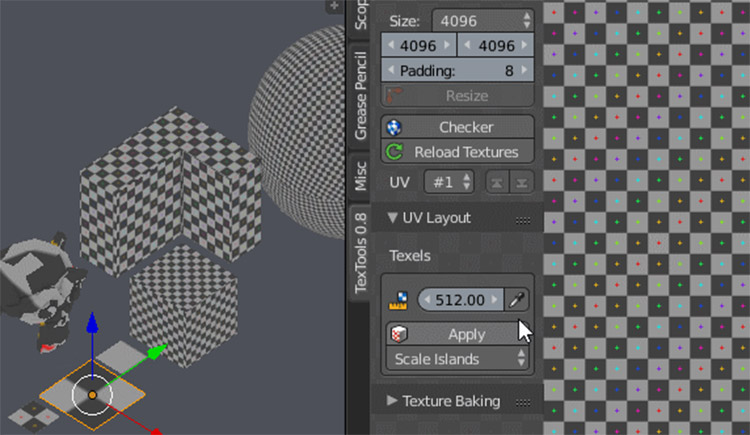The height and width of the screenshot is (435, 750).
Task: Click the green Y axis gizmo arrow
Action: [x=156, y=351]
